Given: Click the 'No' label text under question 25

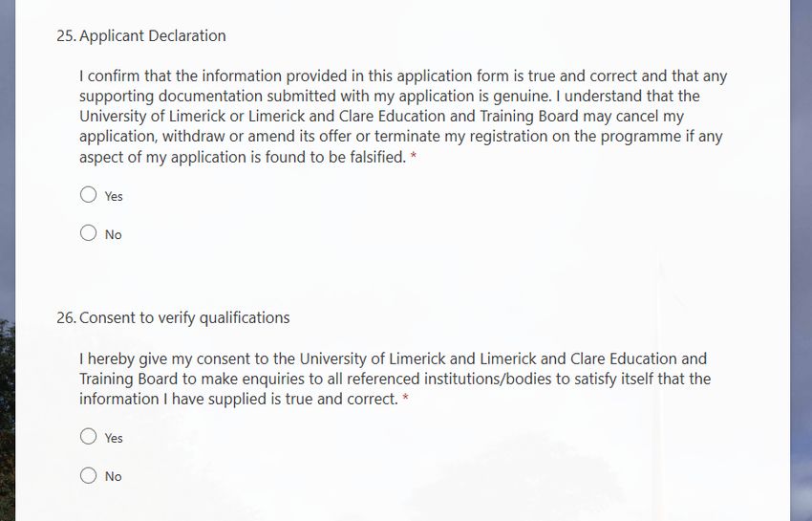Looking at the screenshot, I should click(x=113, y=235).
